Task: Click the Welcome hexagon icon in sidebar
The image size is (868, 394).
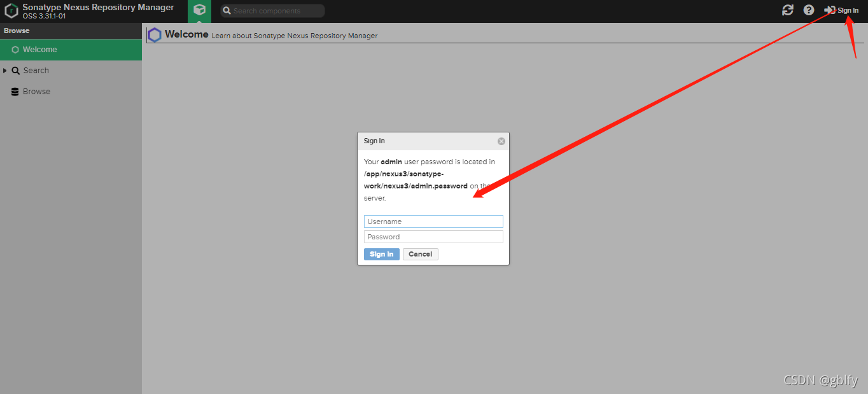Action: pos(15,50)
